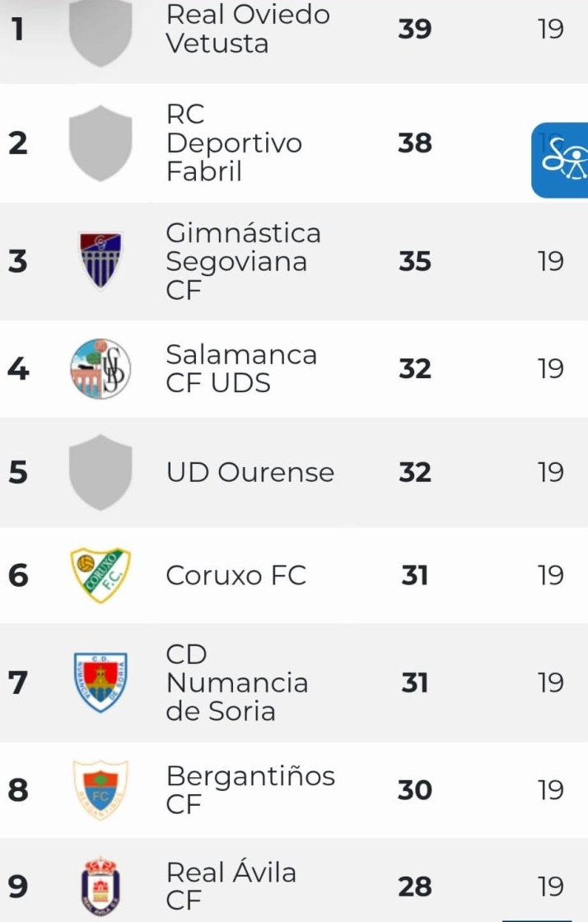Select the UD Ourense team name
This screenshot has height=922, width=588.
point(250,472)
